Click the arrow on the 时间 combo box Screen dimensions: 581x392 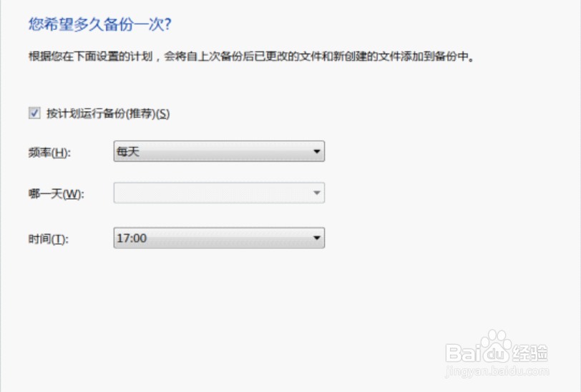316,238
